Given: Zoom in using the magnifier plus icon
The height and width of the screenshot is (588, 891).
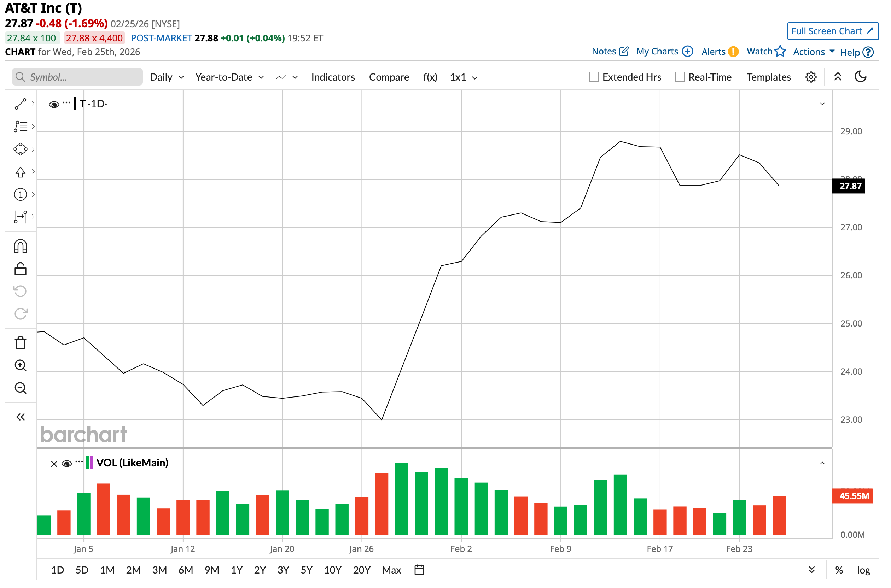Looking at the screenshot, I should click(x=20, y=366).
